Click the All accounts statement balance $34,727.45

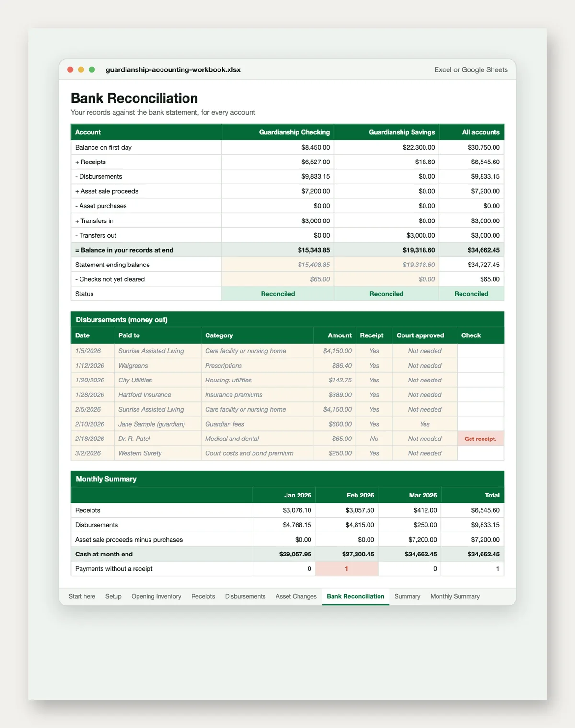pos(471,265)
